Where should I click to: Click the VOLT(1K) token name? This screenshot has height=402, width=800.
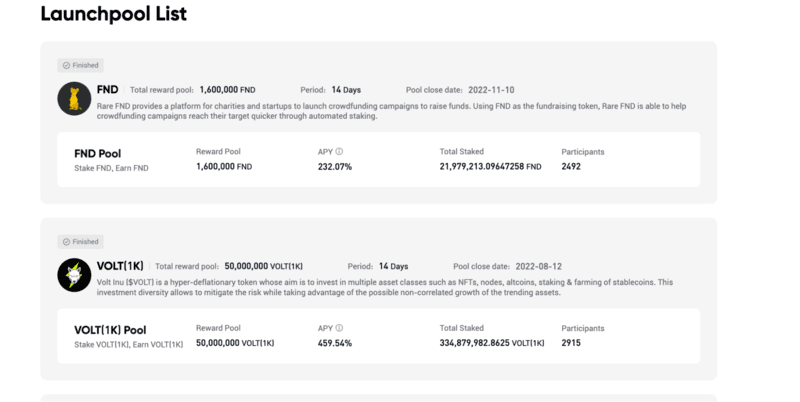[x=120, y=266]
